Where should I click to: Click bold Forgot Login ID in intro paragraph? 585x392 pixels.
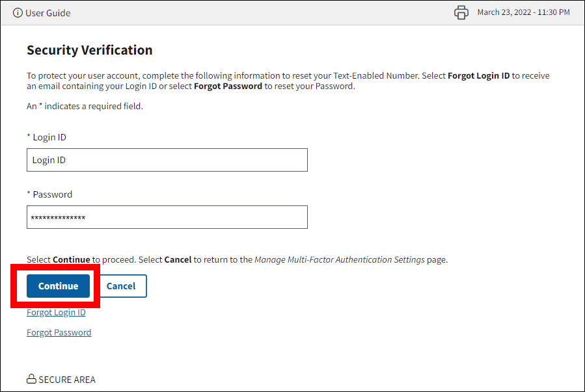pyautogui.click(x=478, y=75)
